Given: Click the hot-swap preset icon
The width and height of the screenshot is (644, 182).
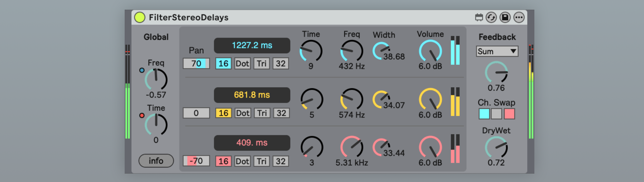Looking at the screenshot, I should point(491,17).
